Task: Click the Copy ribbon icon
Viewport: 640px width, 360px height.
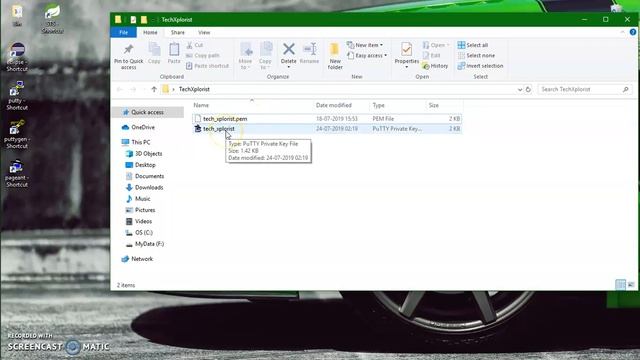Action: (x=154, y=53)
